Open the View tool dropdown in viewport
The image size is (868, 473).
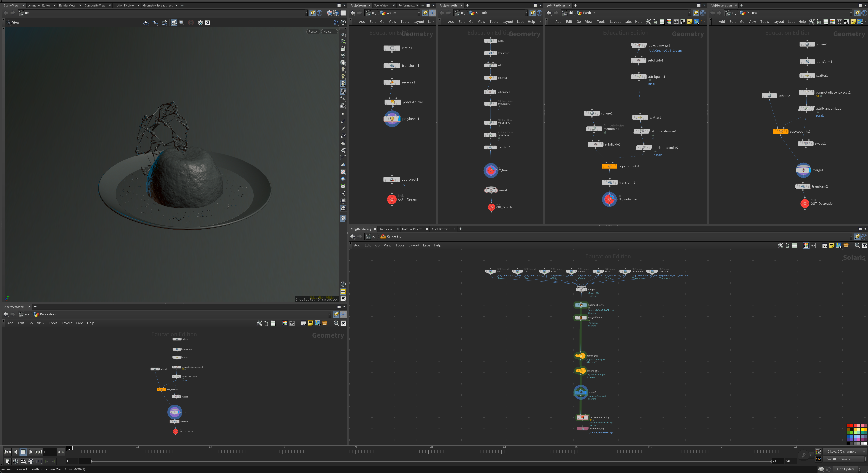[x=13, y=22]
